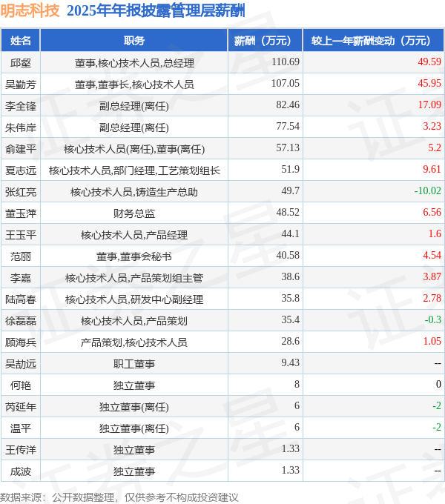Click the salary value 110.69

(286, 62)
